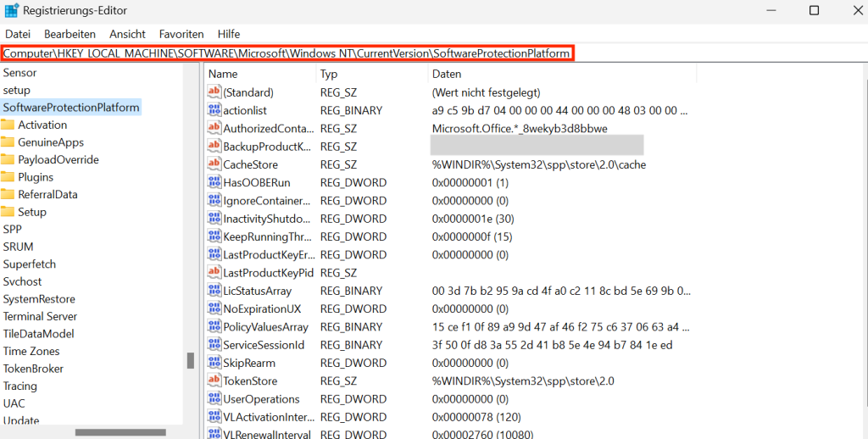Select the ReferralData key in tree
The width and height of the screenshot is (868, 439).
pyautogui.click(x=47, y=194)
